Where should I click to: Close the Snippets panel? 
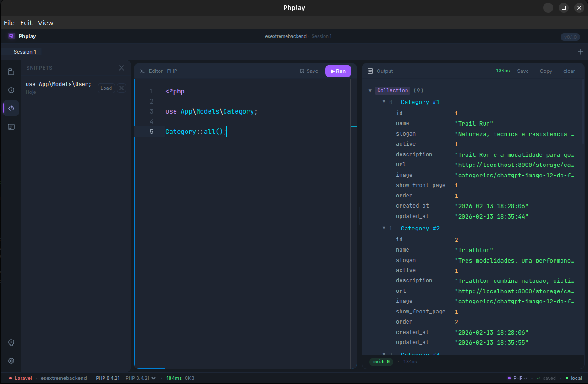click(x=121, y=68)
